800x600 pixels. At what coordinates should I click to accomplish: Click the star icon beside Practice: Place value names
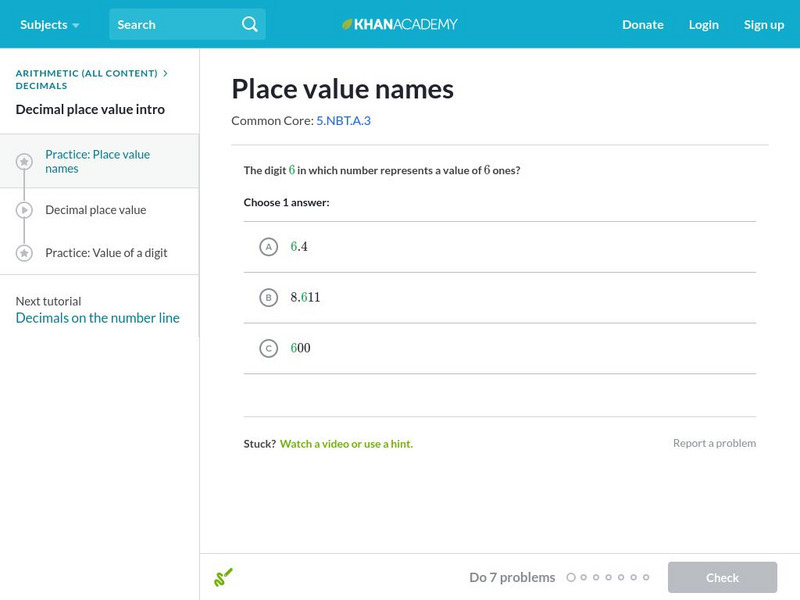tap(24, 161)
